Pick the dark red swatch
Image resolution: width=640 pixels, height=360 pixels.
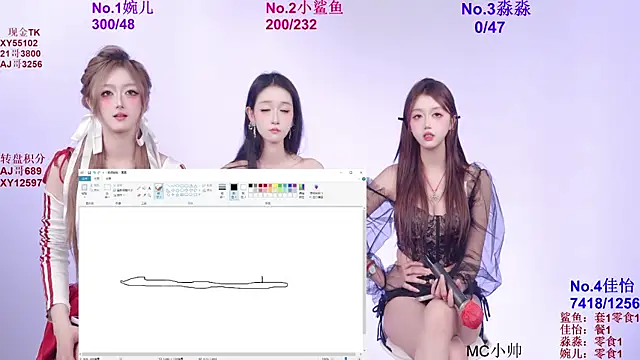(260, 185)
